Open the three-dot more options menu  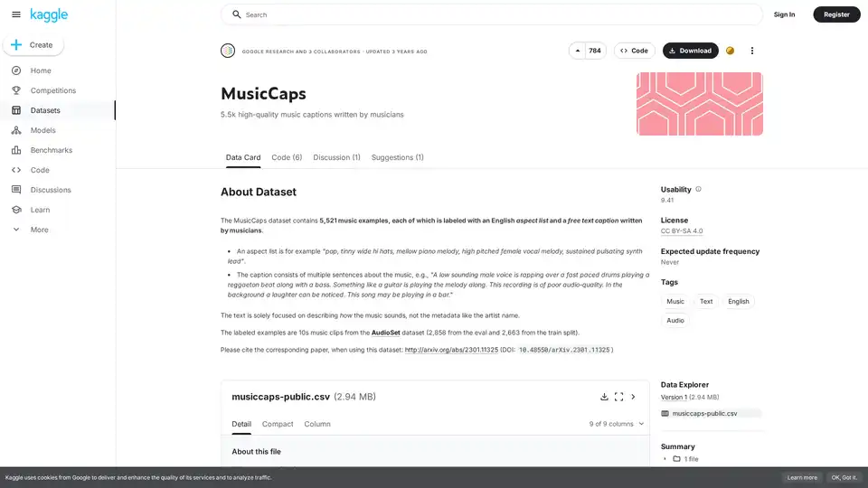[752, 51]
